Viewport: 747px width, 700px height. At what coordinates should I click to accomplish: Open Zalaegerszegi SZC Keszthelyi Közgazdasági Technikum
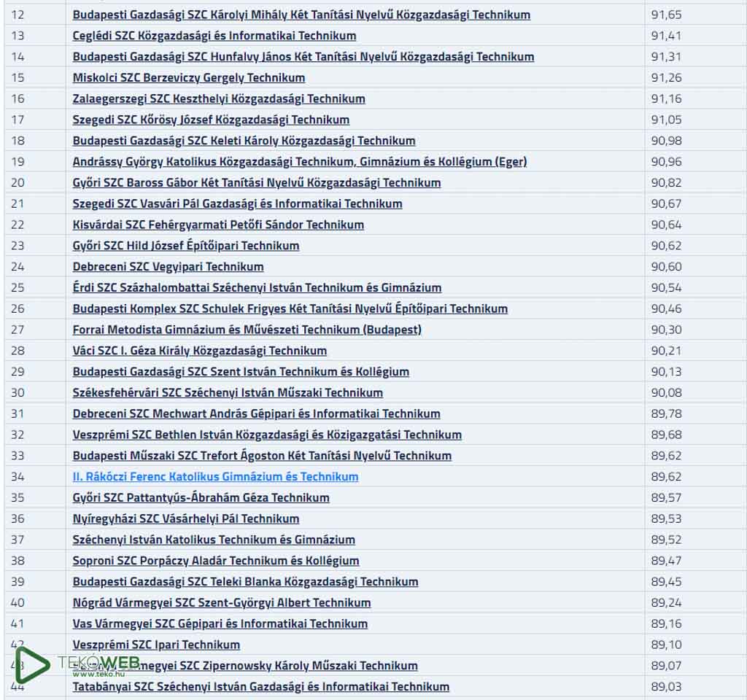(219, 98)
